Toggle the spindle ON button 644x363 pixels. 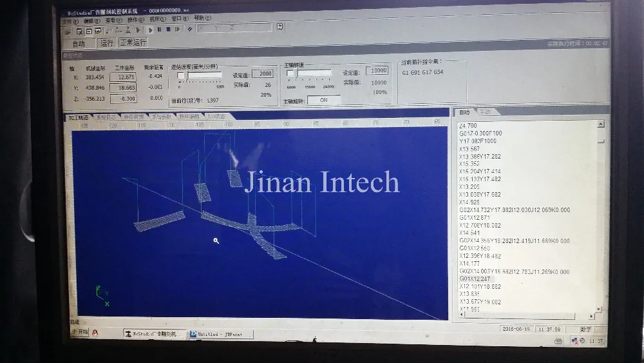pos(324,100)
